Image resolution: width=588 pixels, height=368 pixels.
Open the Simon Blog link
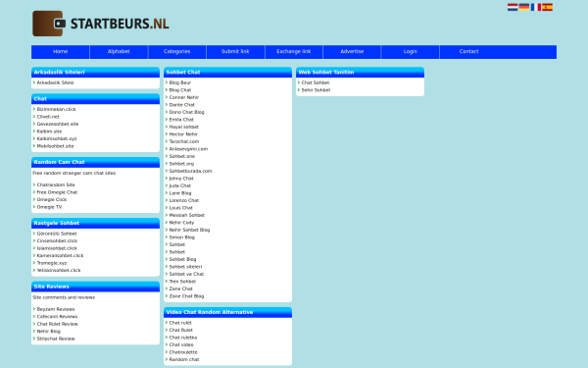(182, 237)
